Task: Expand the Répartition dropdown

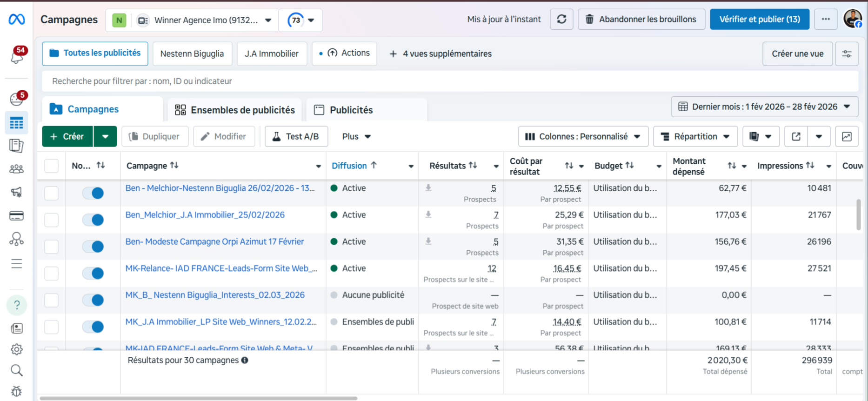Action: (695, 136)
